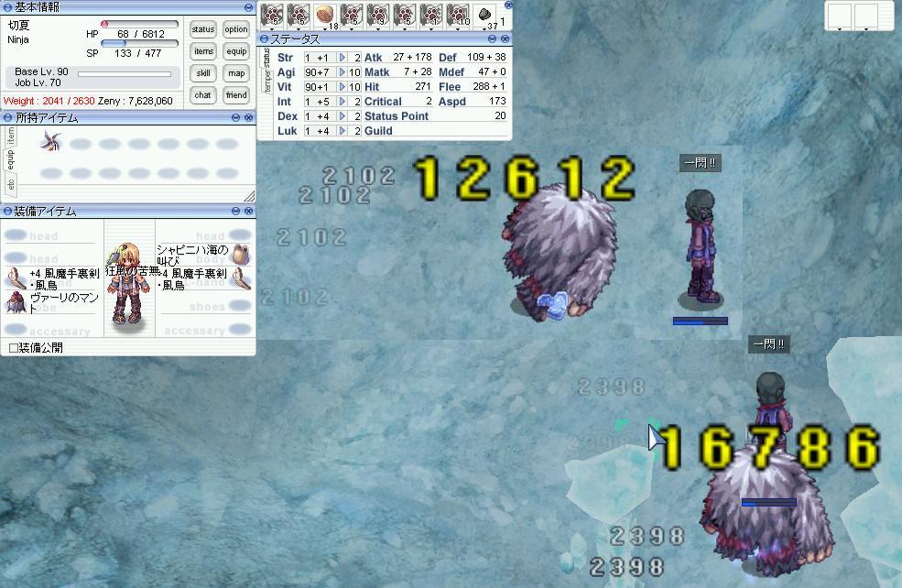Open the option menu button
Screen dimensions: 902x588
pos(236,29)
